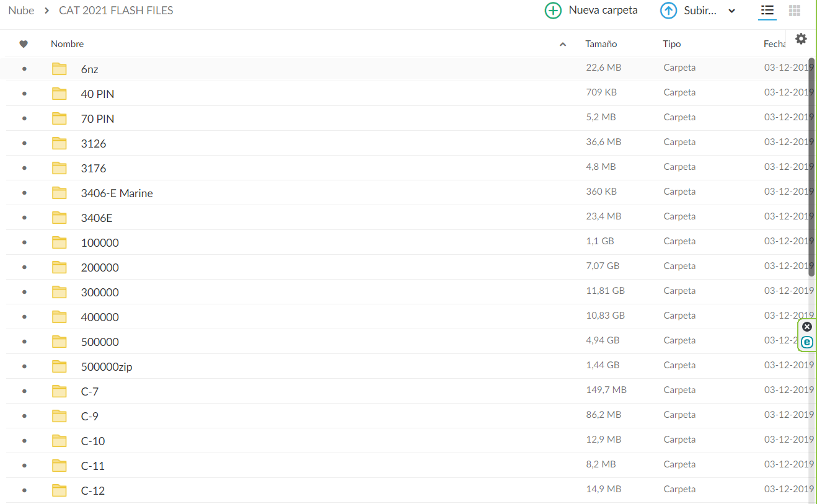The height and width of the screenshot is (504, 817).
Task: Click the 3176 folder icon
Action: (x=60, y=168)
